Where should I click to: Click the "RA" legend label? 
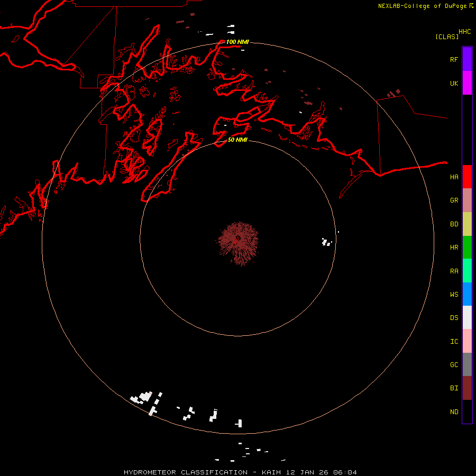[x=454, y=271]
